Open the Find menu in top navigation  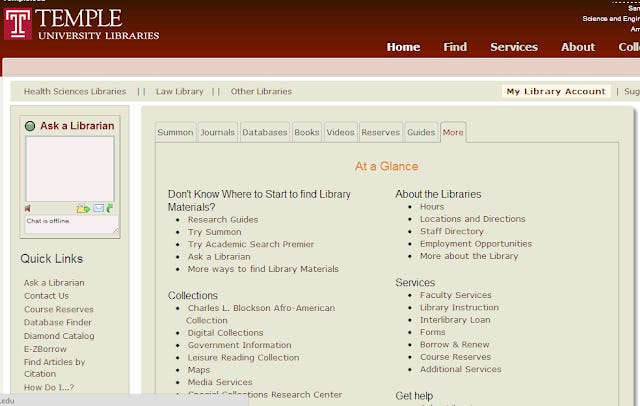point(455,47)
